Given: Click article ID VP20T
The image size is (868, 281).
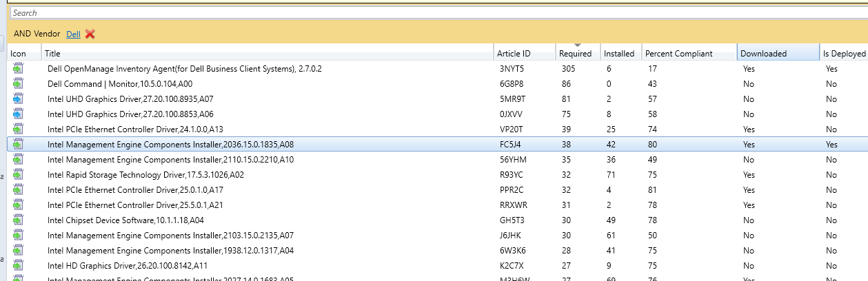Looking at the screenshot, I should (x=512, y=129).
